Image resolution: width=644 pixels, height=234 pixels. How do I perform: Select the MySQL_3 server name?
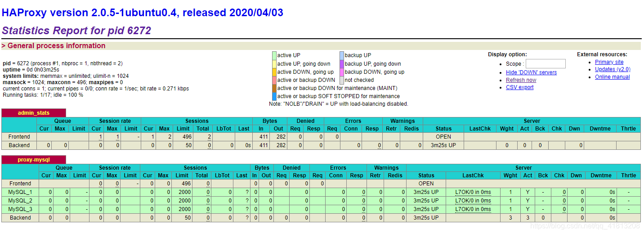[x=20, y=209]
